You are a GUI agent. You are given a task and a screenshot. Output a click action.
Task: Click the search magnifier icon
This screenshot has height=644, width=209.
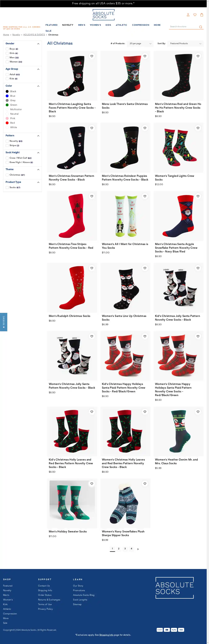click(x=200, y=27)
